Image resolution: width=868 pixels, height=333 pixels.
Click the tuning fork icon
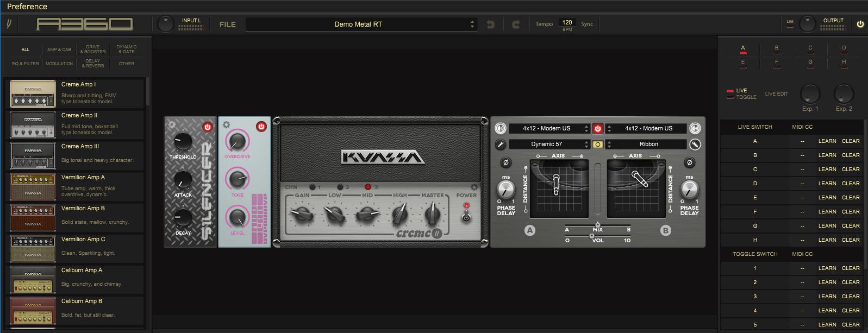[x=9, y=24]
